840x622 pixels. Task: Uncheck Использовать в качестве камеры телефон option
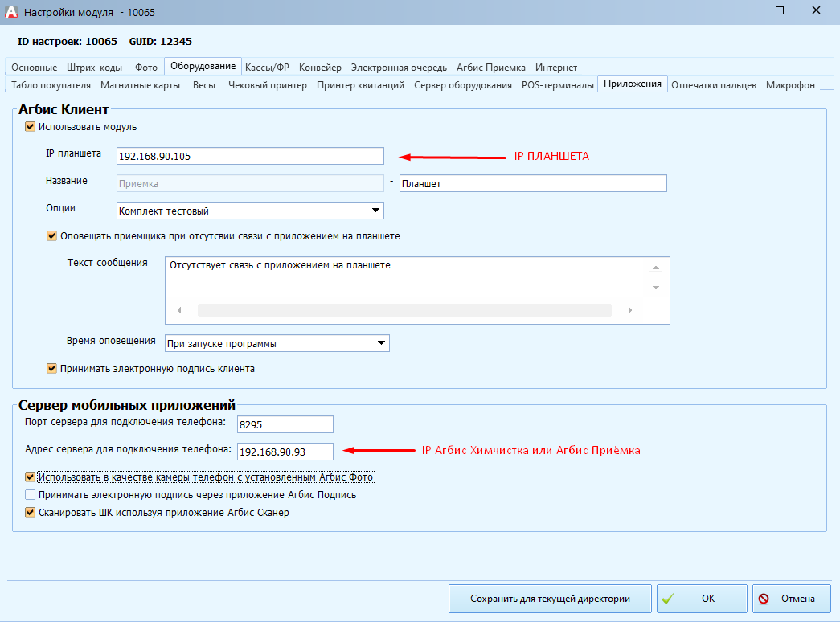pyautogui.click(x=30, y=477)
